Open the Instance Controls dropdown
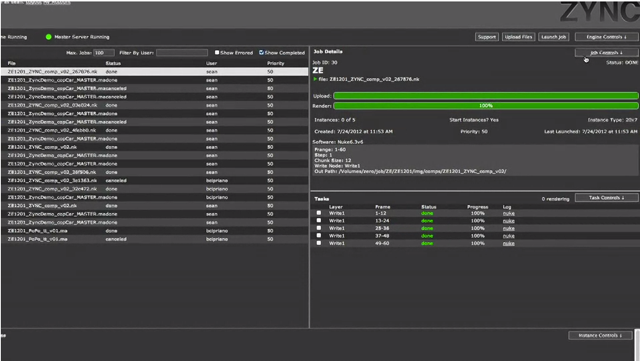Image resolution: width=640 pixels, height=361 pixels. coord(600,335)
